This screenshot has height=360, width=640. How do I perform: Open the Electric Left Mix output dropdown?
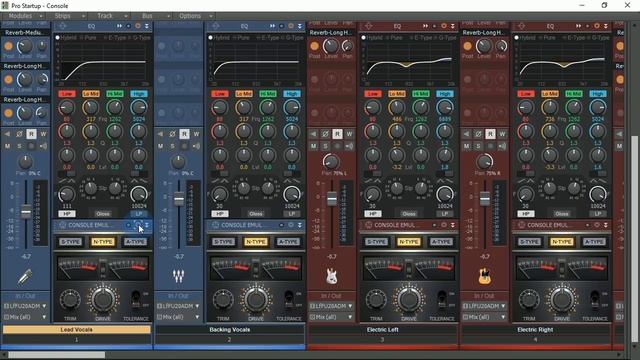(x=331, y=317)
